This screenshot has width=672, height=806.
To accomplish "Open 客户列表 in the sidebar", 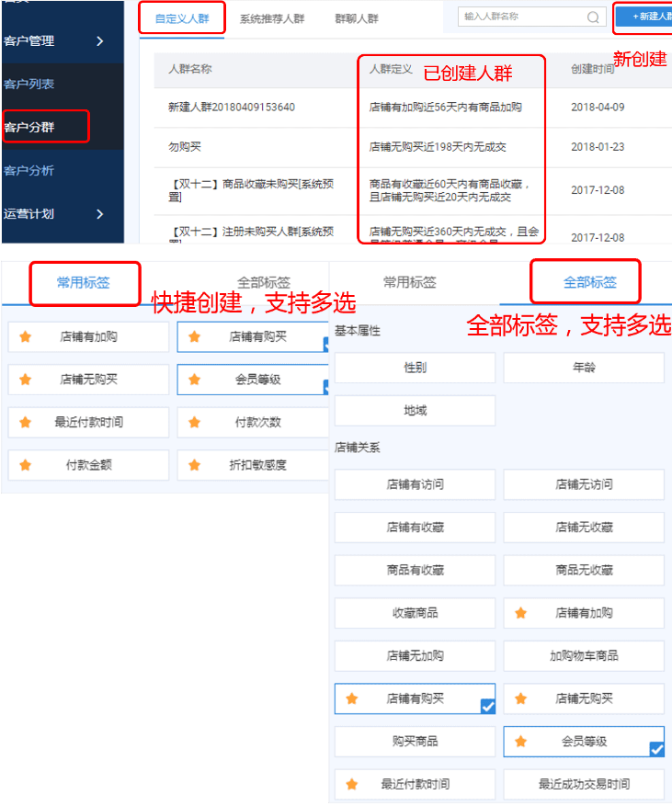I will pos(28,85).
